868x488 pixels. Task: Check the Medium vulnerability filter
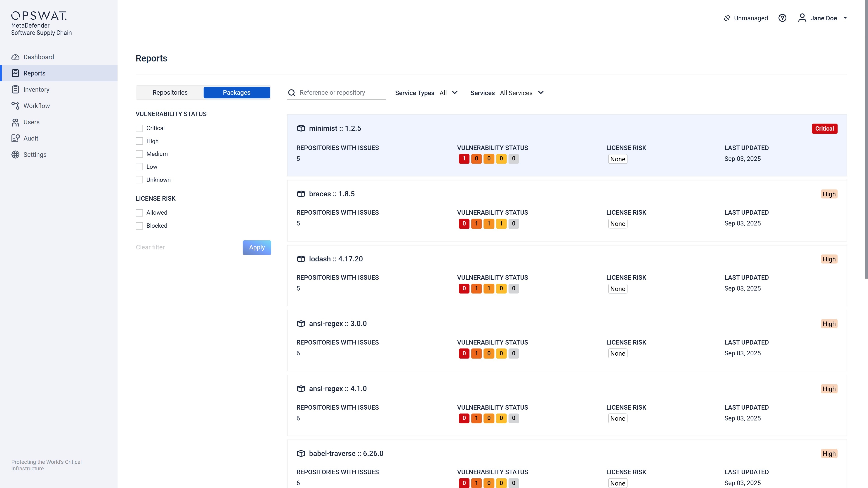tap(139, 154)
